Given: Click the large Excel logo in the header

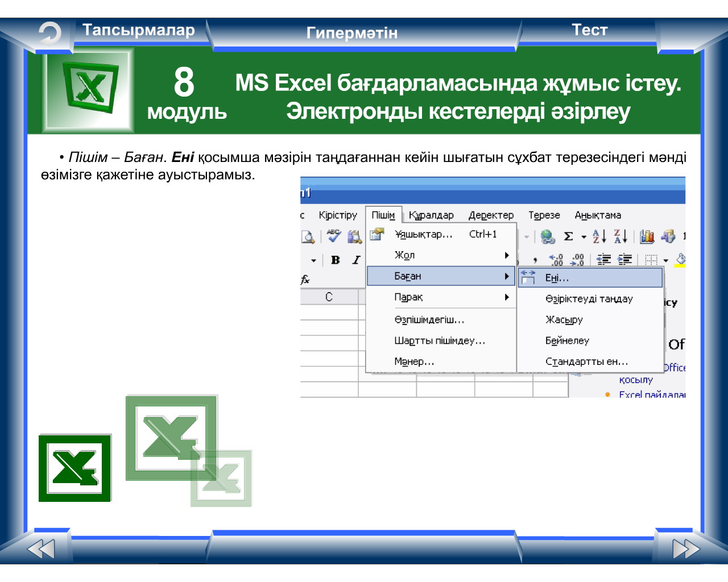Looking at the screenshot, I should 91,89.
